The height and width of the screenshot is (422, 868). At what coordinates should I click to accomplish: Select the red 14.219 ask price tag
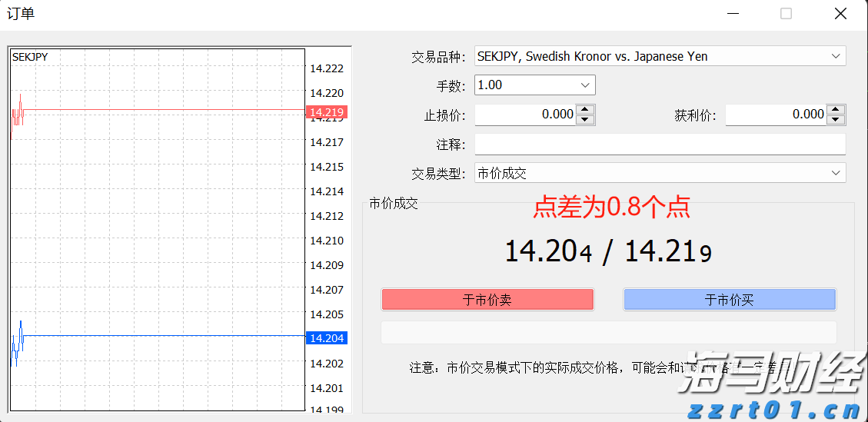pyautogui.click(x=327, y=112)
